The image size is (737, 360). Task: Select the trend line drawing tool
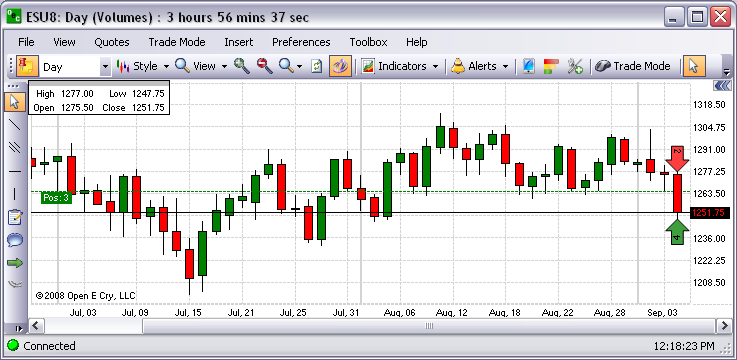(x=15, y=124)
